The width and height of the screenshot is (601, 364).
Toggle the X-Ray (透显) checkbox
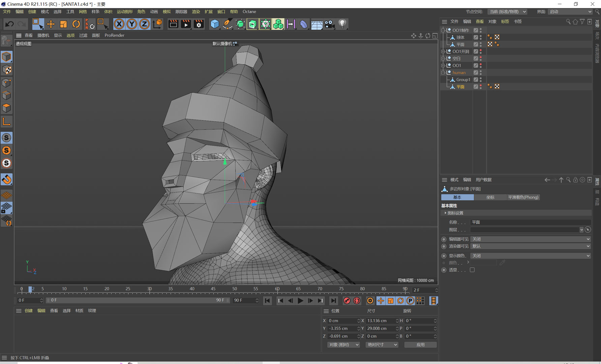pos(472,270)
